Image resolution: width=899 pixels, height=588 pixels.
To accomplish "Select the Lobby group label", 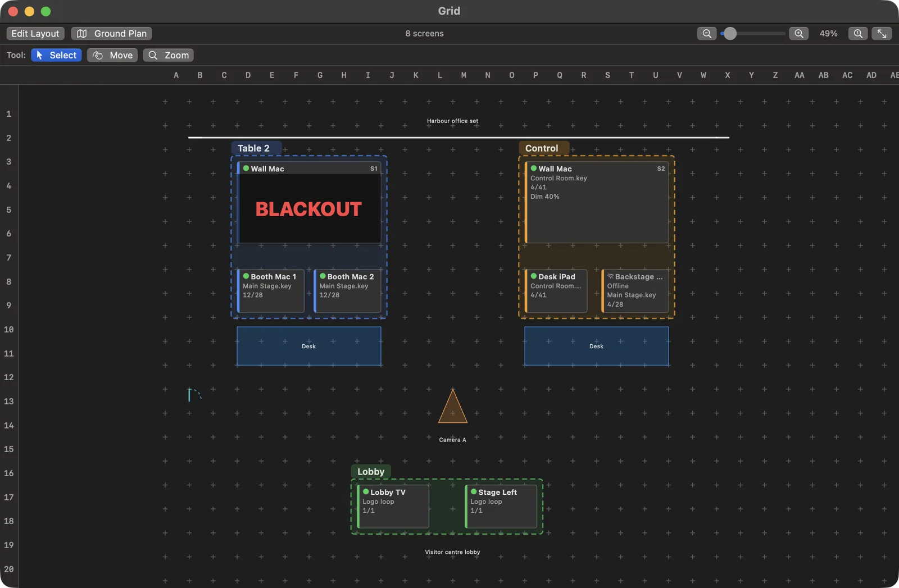I will [x=371, y=472].
